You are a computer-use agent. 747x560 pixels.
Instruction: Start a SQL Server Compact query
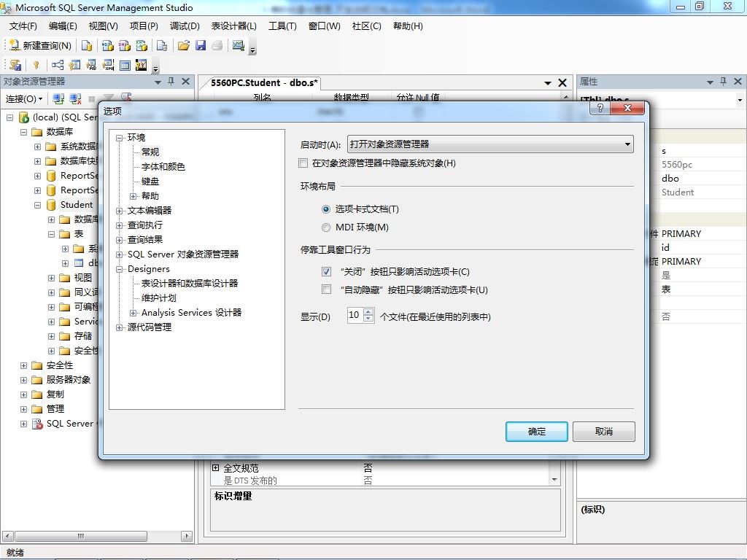pyautogui.click(x=162, y=46)
